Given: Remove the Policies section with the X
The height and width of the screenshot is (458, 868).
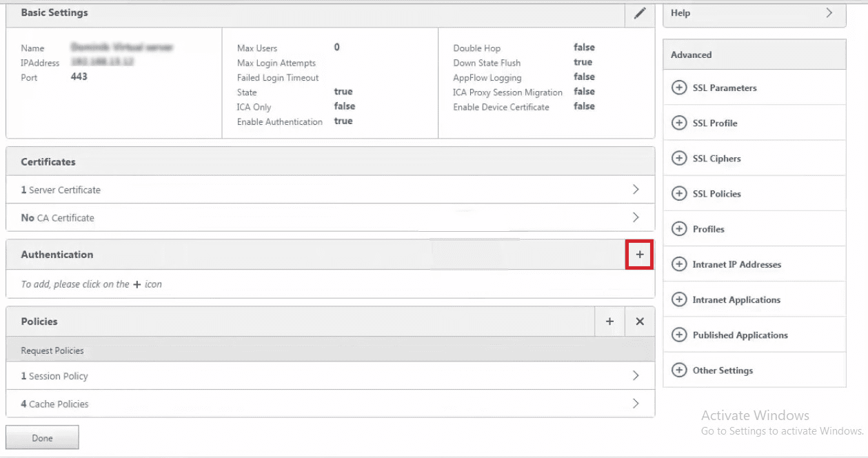Looking at the screenshot, I should pos(638,321).
